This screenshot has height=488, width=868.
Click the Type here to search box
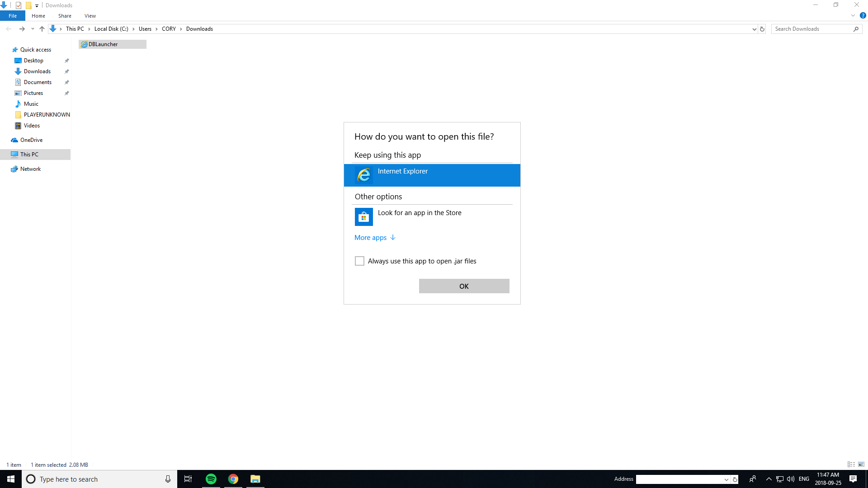point(99,479)
